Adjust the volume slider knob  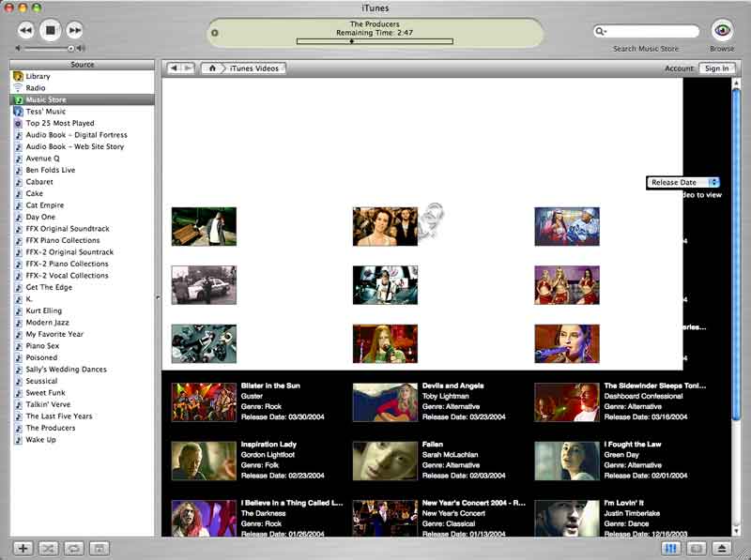[x=71, y=49]
